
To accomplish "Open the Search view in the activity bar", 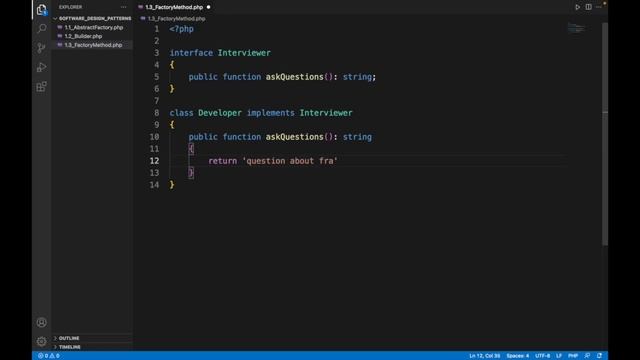I will point(42,28).
